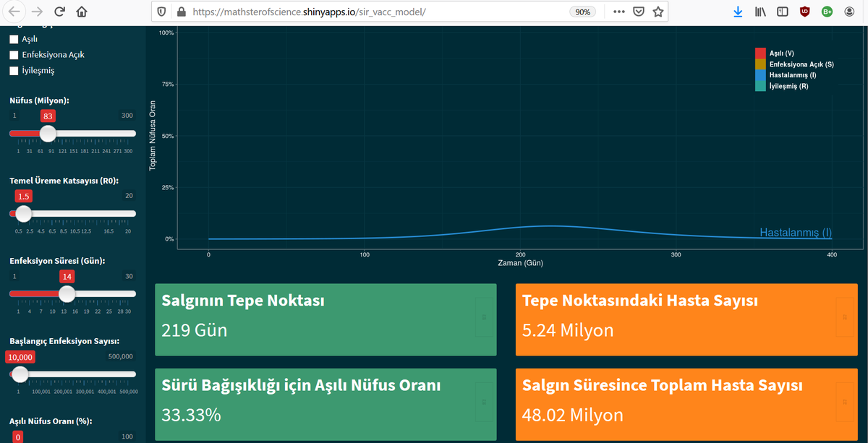Enable the Enfeksiyona Açık checkbox
Screen dimensions: 868x443
tap(12, 54)
